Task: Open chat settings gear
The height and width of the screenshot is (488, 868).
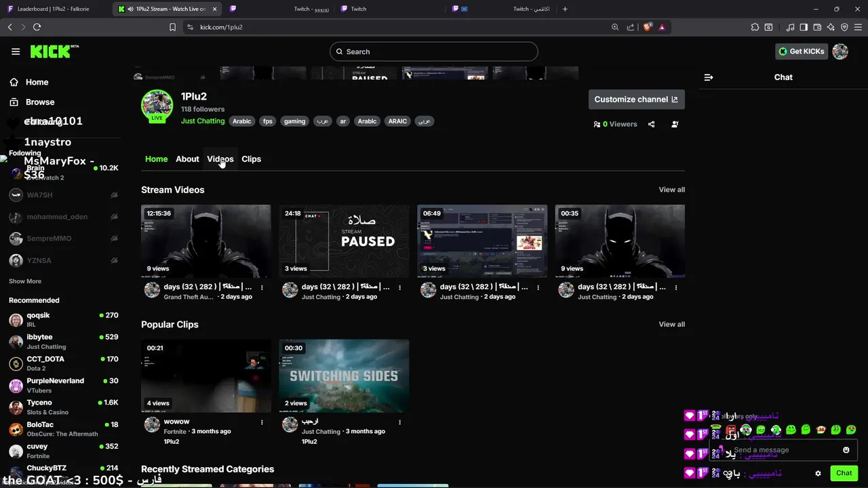Action: coord(818,473)
